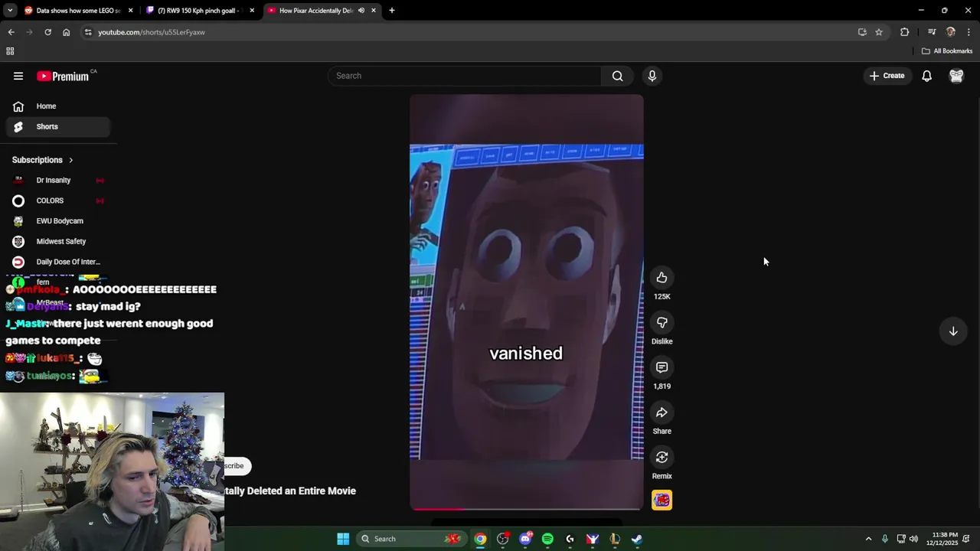
Task: Select Shorts in the sidebar
Action: pyautogui.click(x=58, y=127)
